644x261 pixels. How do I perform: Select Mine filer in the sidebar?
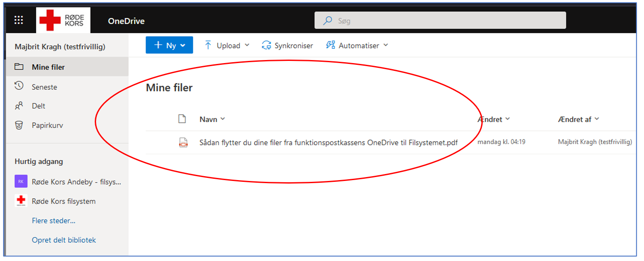[67, 67]
